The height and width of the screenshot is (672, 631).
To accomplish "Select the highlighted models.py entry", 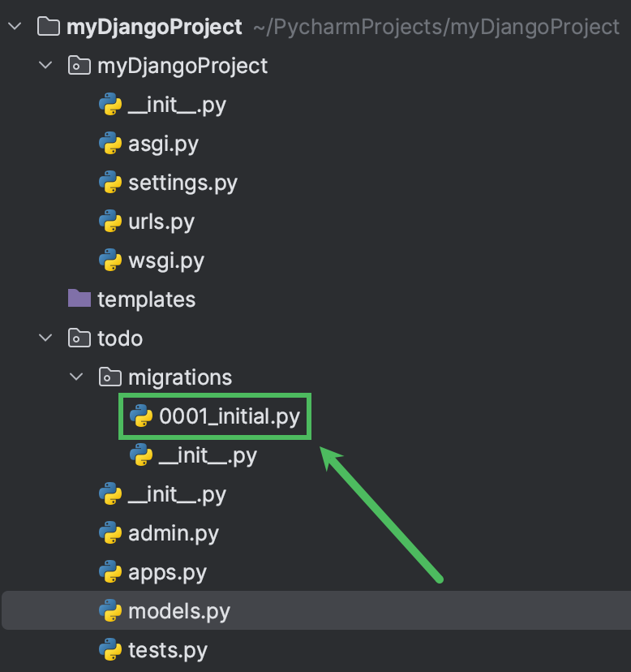I will (174, 611).
